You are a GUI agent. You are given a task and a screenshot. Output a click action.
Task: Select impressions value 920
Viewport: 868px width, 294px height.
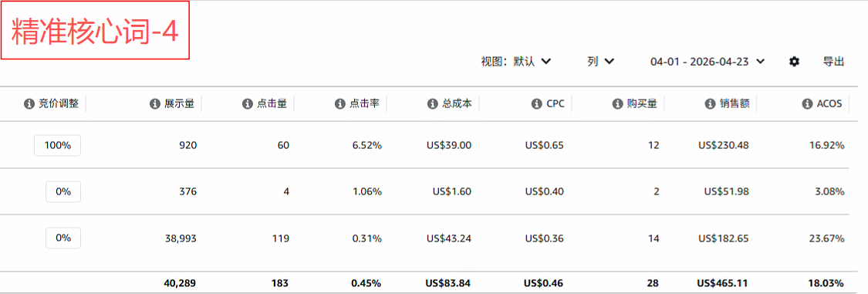pyautogui.click(x=187, y=146)
